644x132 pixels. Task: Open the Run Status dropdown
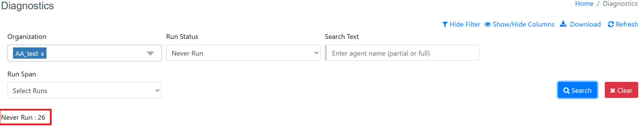243,53
